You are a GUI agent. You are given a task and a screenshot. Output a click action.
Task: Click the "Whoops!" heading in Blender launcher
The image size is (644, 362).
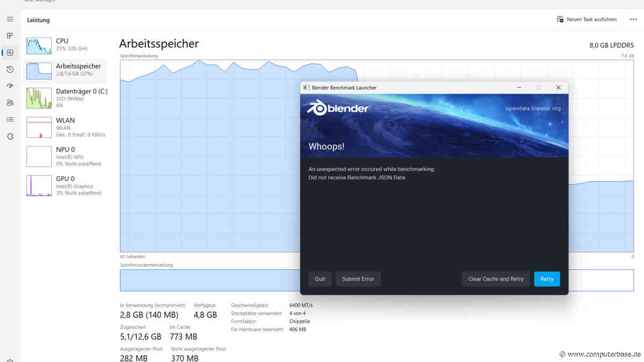coord(326,146)
